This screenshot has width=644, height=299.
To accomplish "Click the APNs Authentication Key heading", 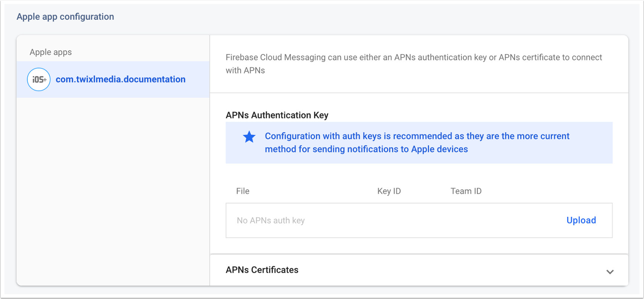I will [x=277, y=115].
